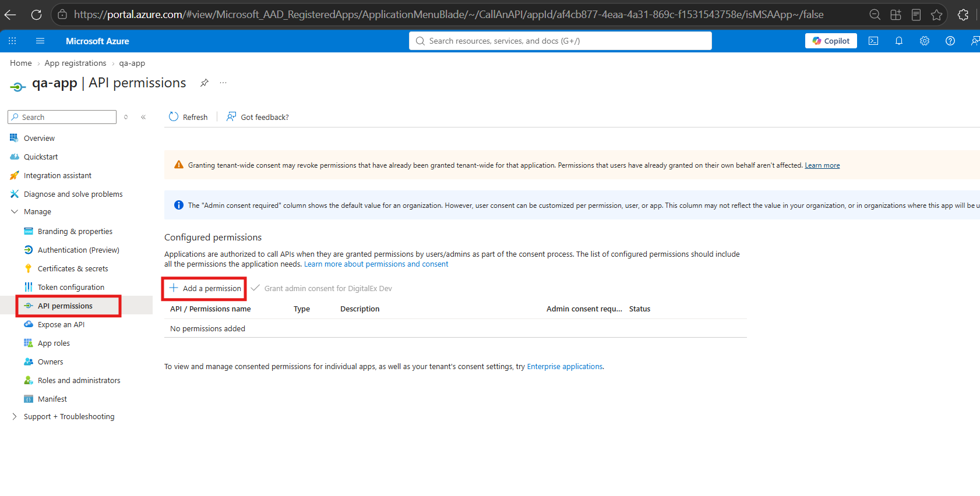Open Roles and administrators
Viewport: 980px width, 496px height.
coord(79,380)
